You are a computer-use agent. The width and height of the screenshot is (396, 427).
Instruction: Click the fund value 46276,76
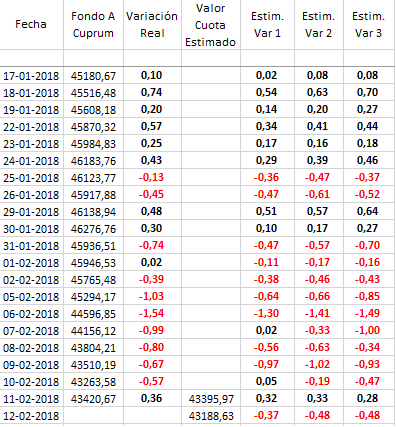[93, 229]
